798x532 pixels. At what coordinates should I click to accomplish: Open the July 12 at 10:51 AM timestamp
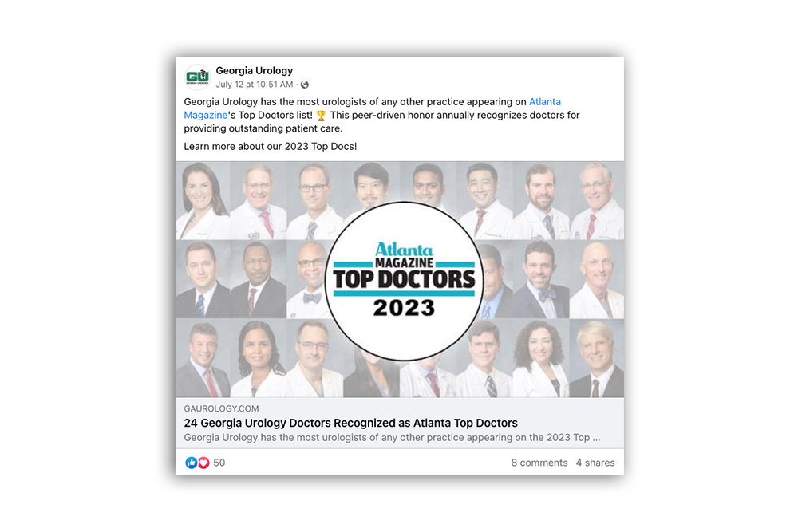click(255, 85)
